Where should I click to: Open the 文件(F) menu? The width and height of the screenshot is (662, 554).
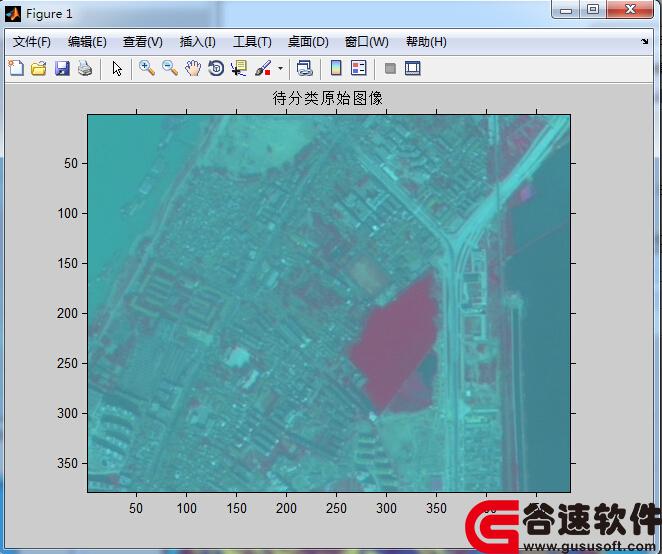(x=32, y=42)
